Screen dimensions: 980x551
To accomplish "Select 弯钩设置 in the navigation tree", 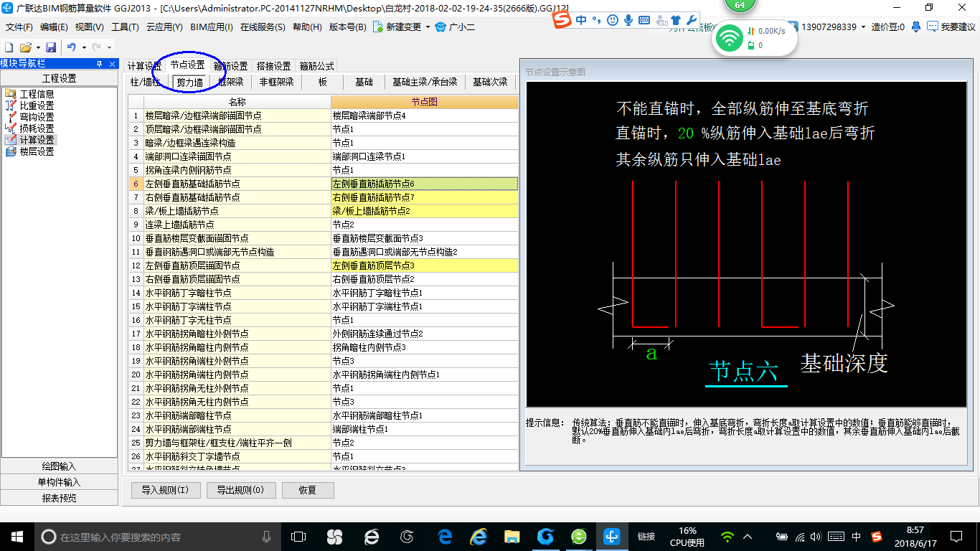I will point(37,117).
